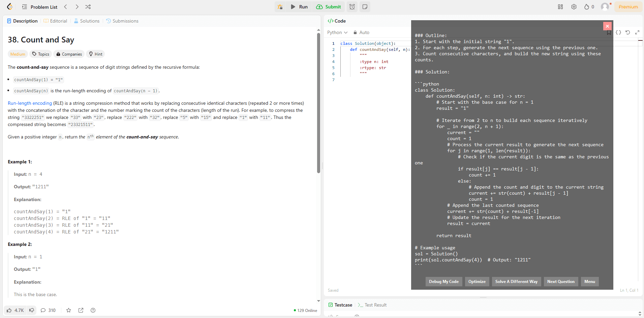Image resolution: width=644 pixels, height=318 pixels.
Task: Click the Saved status text
Action: [333, 290]
